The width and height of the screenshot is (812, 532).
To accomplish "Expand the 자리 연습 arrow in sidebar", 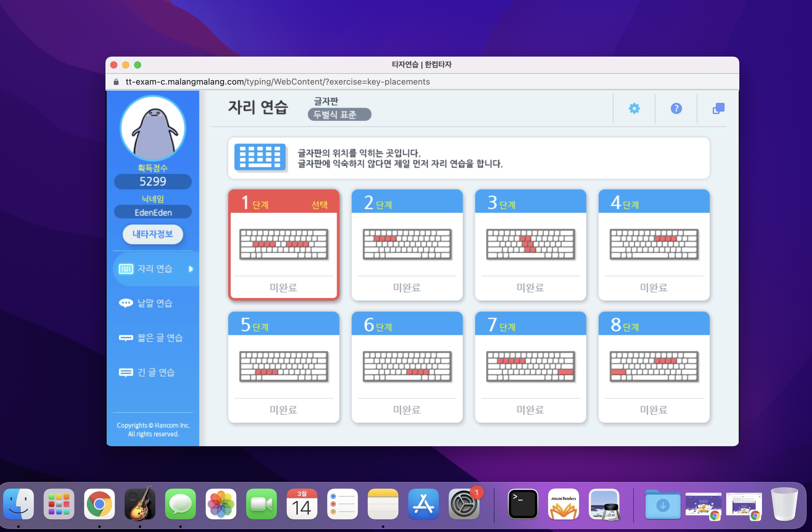I will tap(191, 269).
